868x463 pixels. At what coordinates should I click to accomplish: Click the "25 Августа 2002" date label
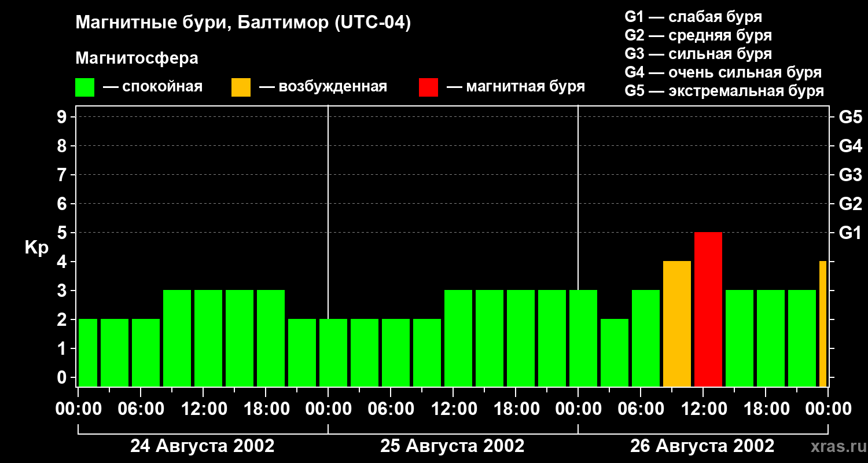pyautogui.click(x=453, y=446)
